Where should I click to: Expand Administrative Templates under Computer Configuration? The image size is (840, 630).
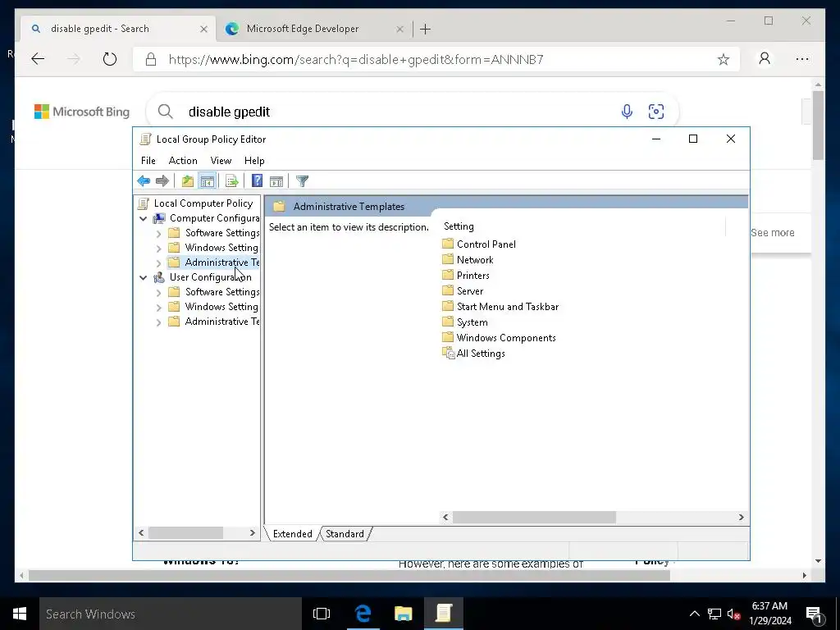(158, 263)
